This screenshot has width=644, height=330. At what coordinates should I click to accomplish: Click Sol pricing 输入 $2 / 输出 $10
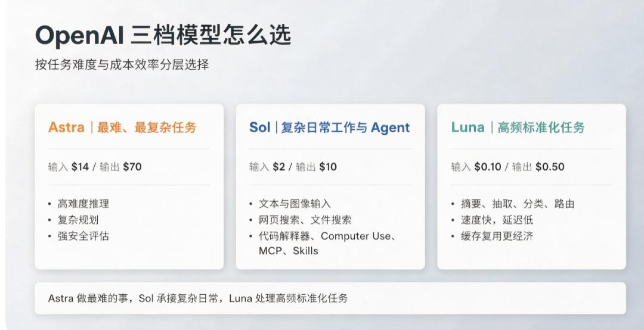point(293,167)
